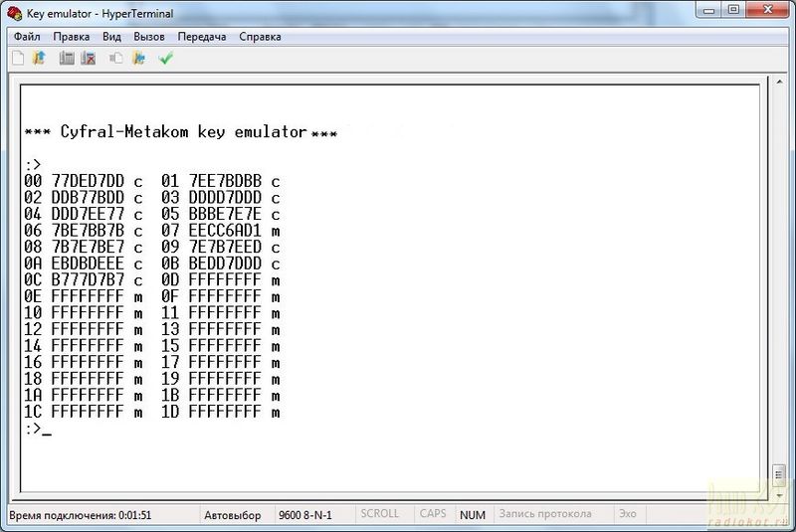
Task: Click key value 7E7B7EED in slot 09
Action: coord(225,247)
